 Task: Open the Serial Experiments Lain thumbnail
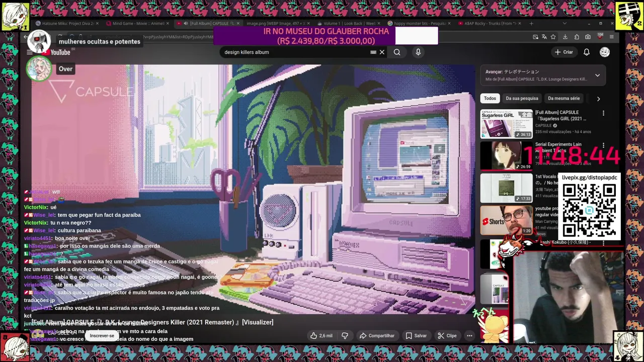click(x=506, y=156)
